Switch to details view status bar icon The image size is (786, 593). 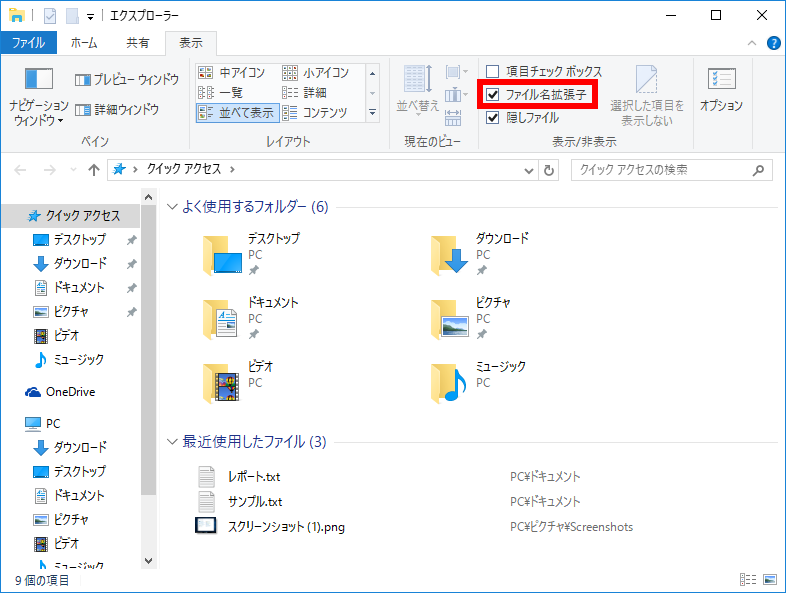(748, 580)
